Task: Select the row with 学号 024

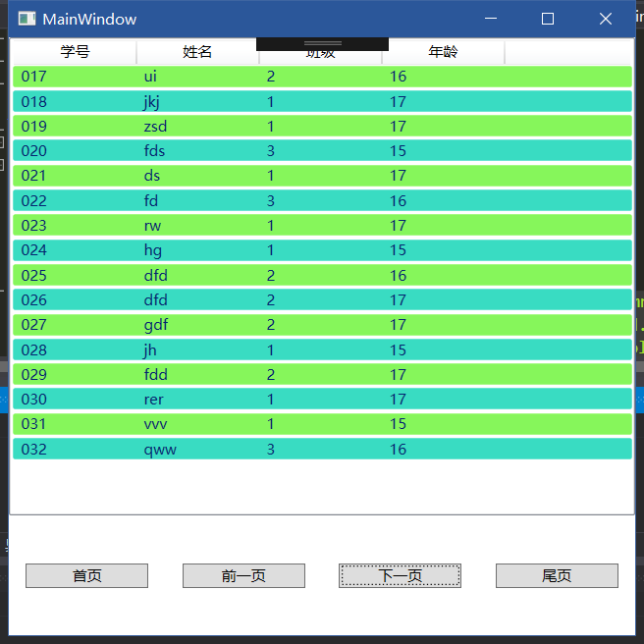Action: [322, 250]
